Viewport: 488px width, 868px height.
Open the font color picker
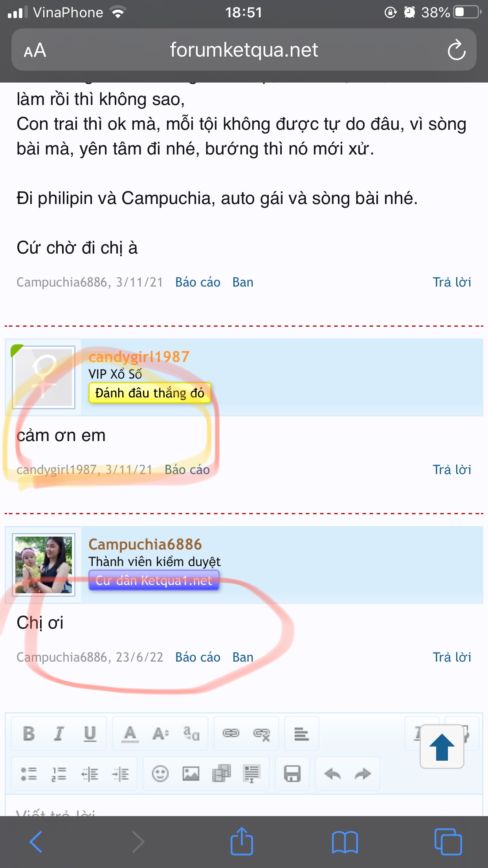[130, 734]
